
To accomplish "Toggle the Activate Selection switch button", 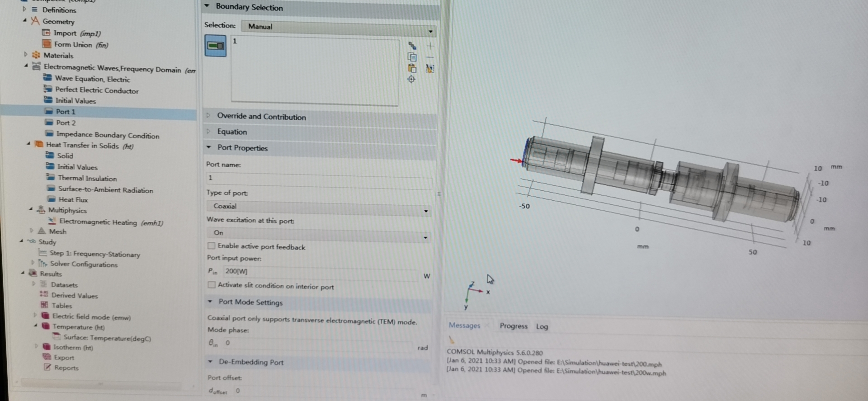I will pos(215,46).
